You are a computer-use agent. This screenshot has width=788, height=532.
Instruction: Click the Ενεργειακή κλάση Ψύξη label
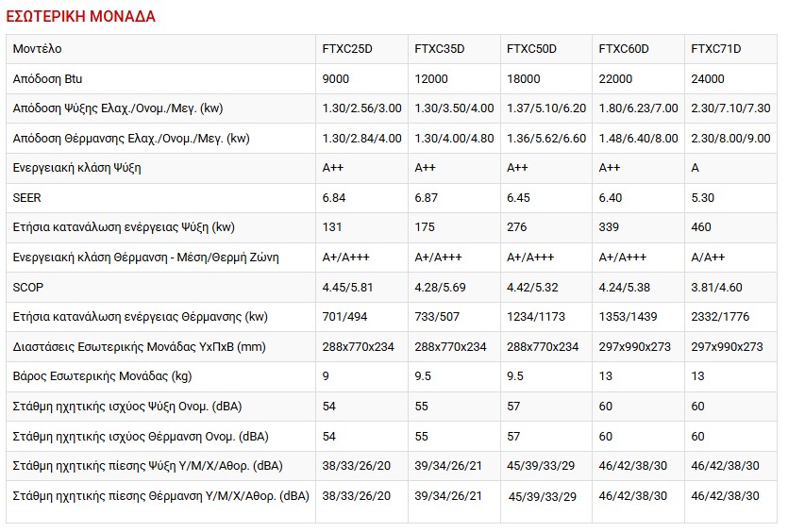[77, 168]
